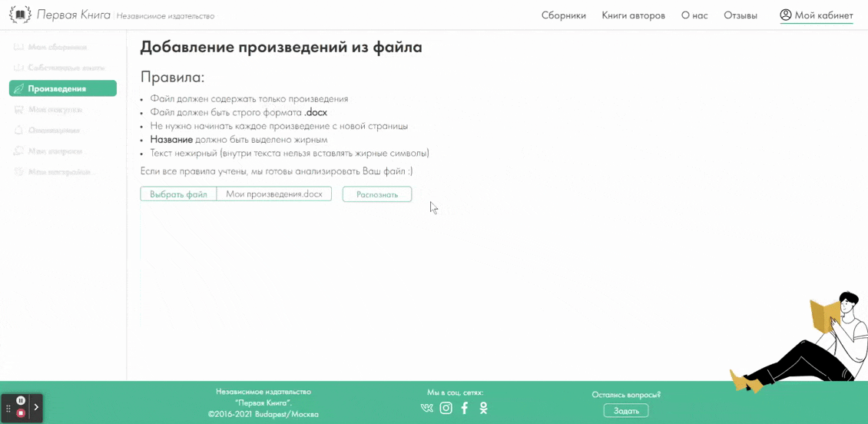Click the ©2016-2021 Budapest/Москва footer text

tap(263, 414)
